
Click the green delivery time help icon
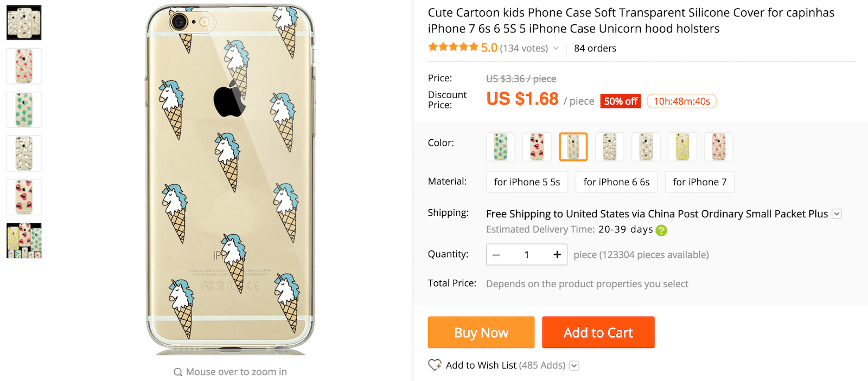[x=661, y=230]
